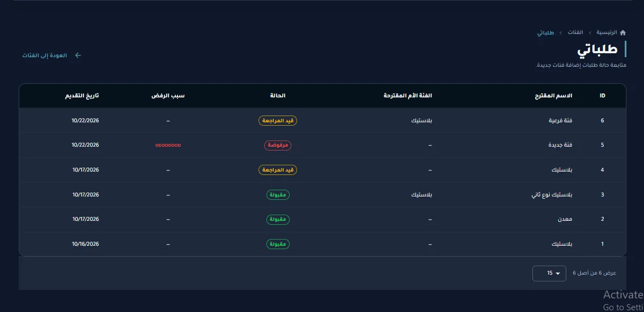Click the date 10/17/2026 in row 3
The image size is (644, 312).
[86, 195]
